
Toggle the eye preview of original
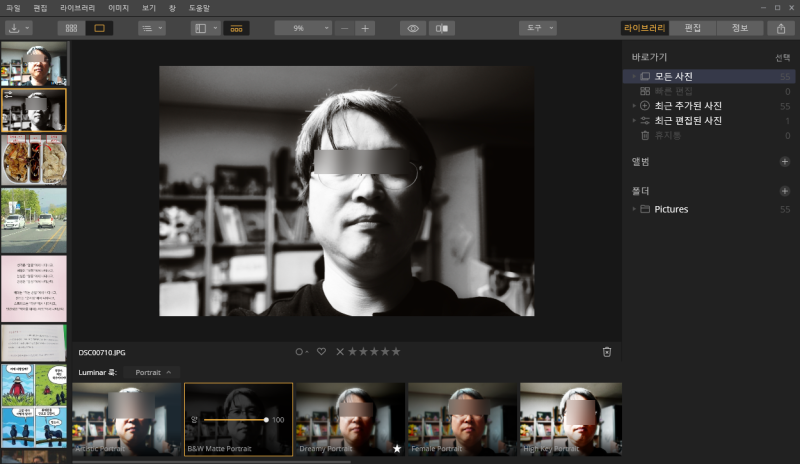click(x=413, y=28)
